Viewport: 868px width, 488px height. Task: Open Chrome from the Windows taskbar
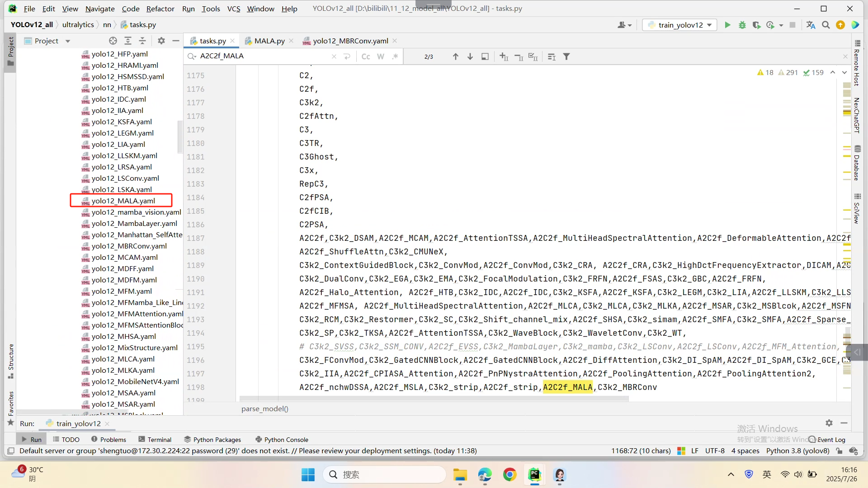tap(509, 474)
